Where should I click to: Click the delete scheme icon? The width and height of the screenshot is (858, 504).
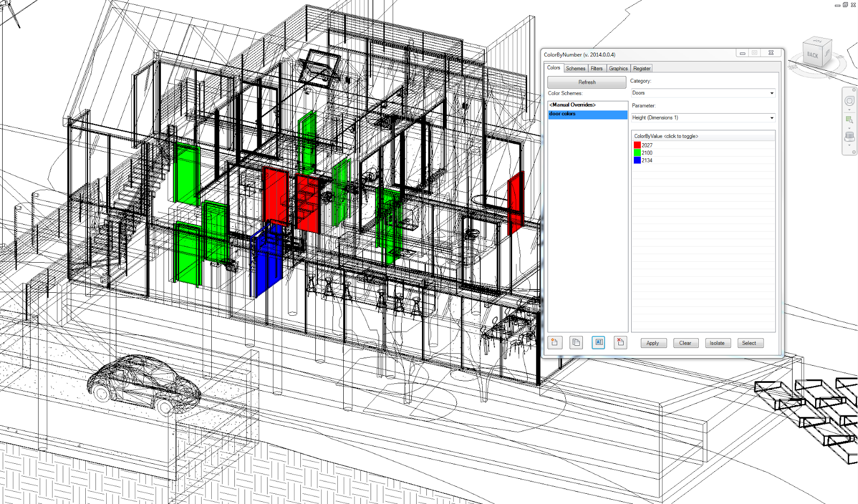tap(620, 343)
